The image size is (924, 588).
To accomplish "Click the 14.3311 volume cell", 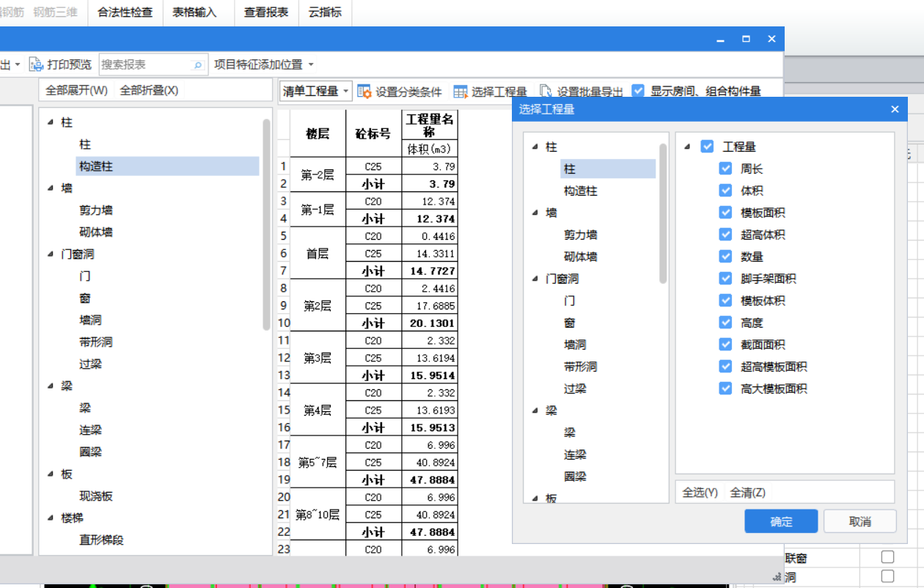I will (430, 254).
